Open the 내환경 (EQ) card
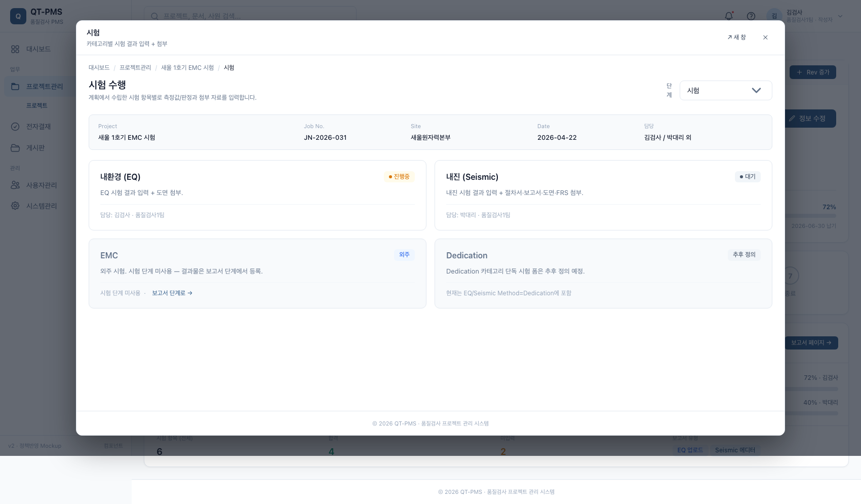 point(257,196)
